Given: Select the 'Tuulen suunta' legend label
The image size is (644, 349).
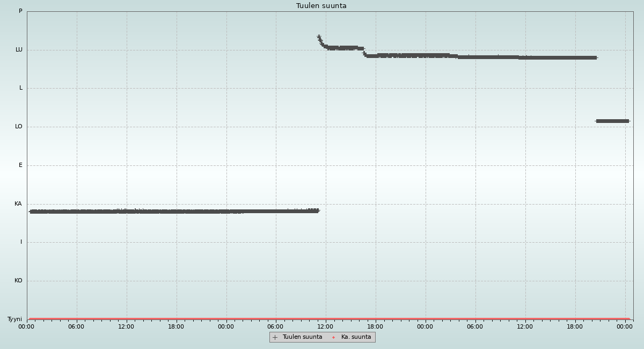Looking at the screenshot, I should [x=302, y=337].
